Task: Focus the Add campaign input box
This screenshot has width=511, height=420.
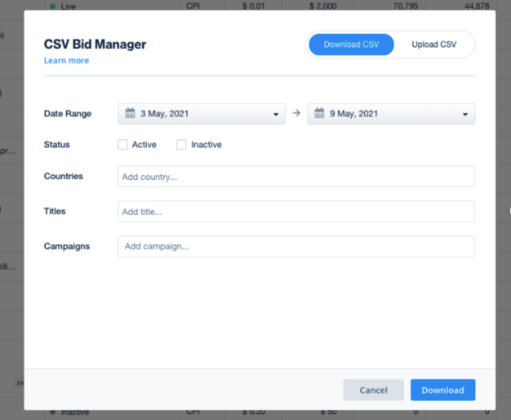Action: (296, 246)
